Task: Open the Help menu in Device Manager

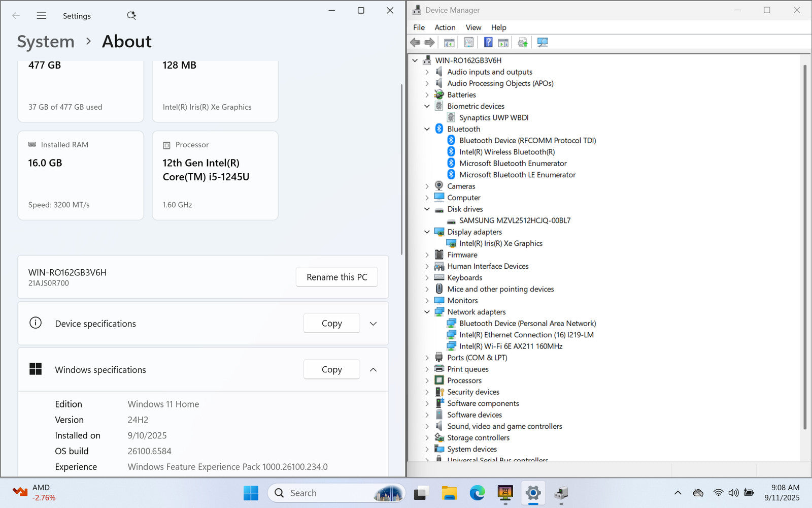Action: (x=498, y=27)
